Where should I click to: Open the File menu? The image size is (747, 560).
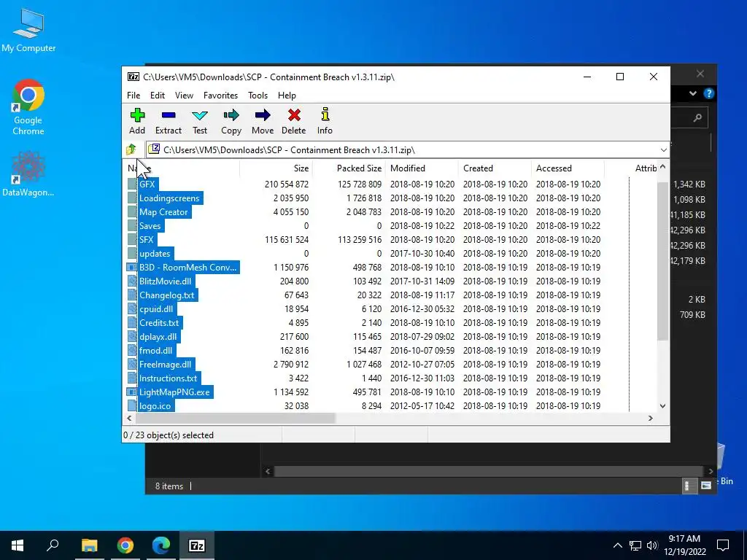coord(133,96)
